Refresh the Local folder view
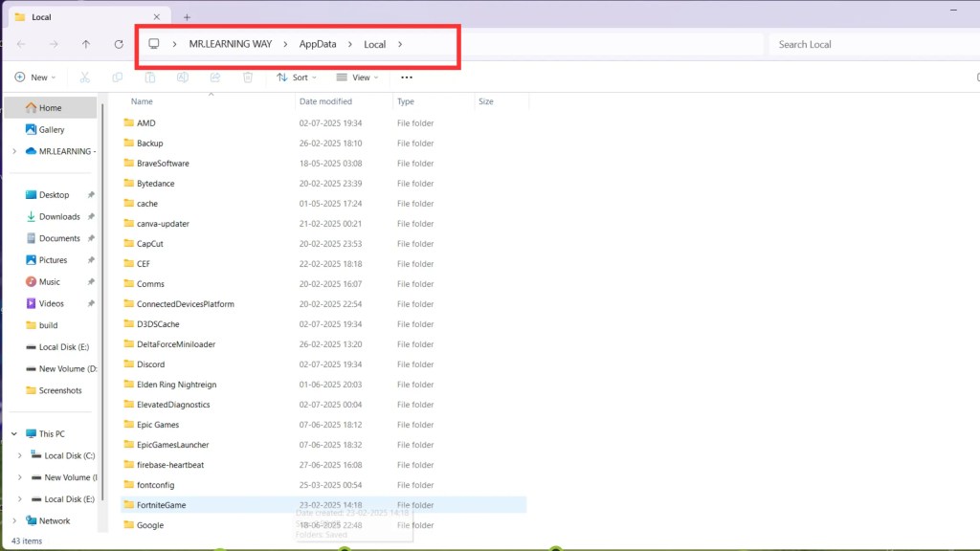This screenshot has height=551, width=980. click(119, 44)
